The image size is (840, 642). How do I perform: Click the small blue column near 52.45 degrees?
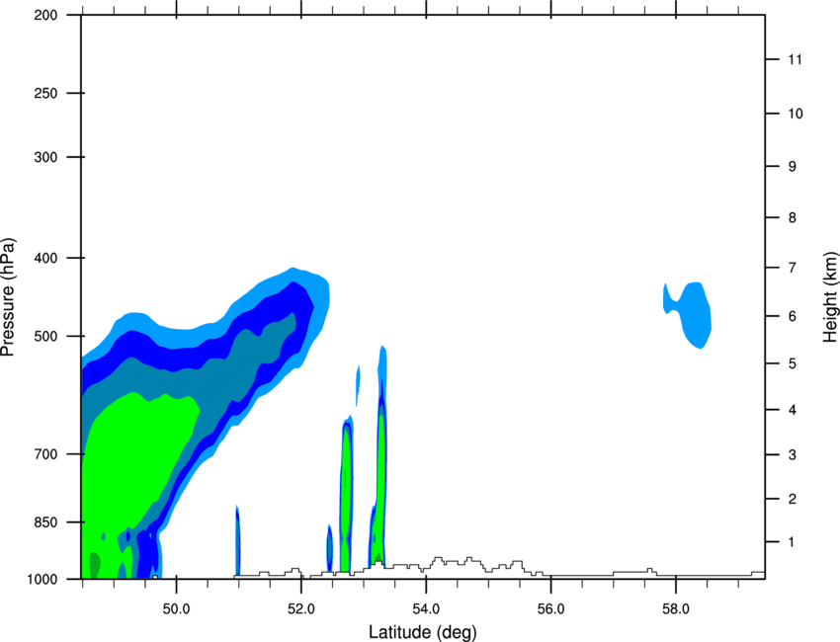pos(330,547)
